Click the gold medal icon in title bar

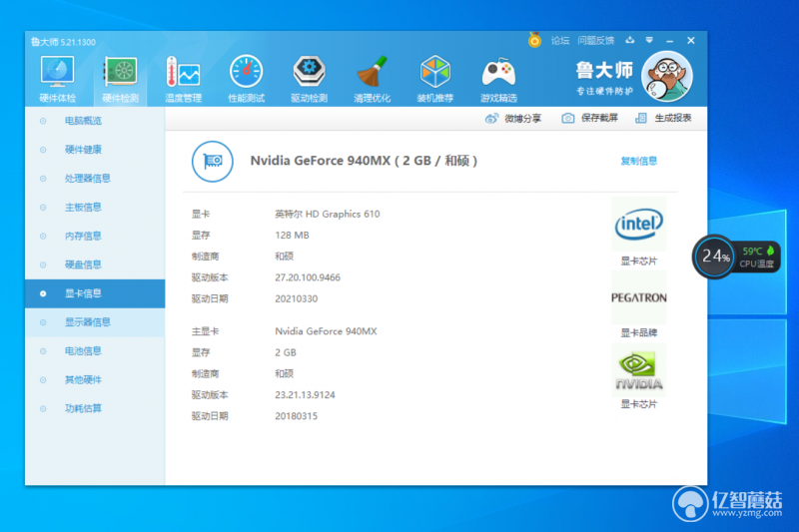click(x=534, y=40)
